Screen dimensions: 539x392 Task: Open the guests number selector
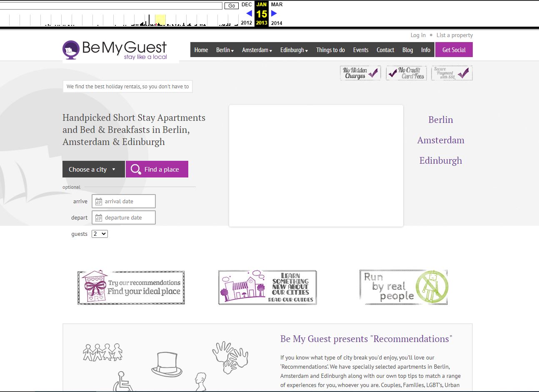(x=100, y=234)
